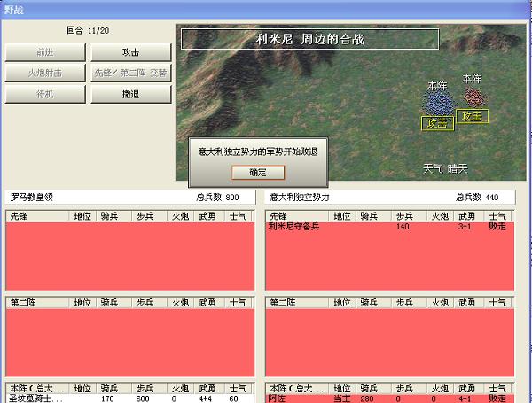Click 地位 header in enemy 第二阵 table
Image resolution: width=532 pixels, height=403 pixels.
(342, 302)
